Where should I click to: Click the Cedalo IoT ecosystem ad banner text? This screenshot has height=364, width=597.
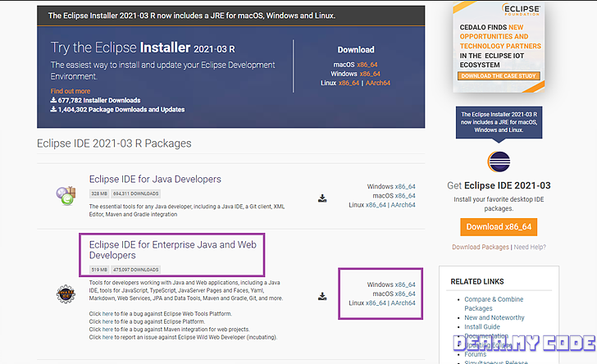coord(500,46)
